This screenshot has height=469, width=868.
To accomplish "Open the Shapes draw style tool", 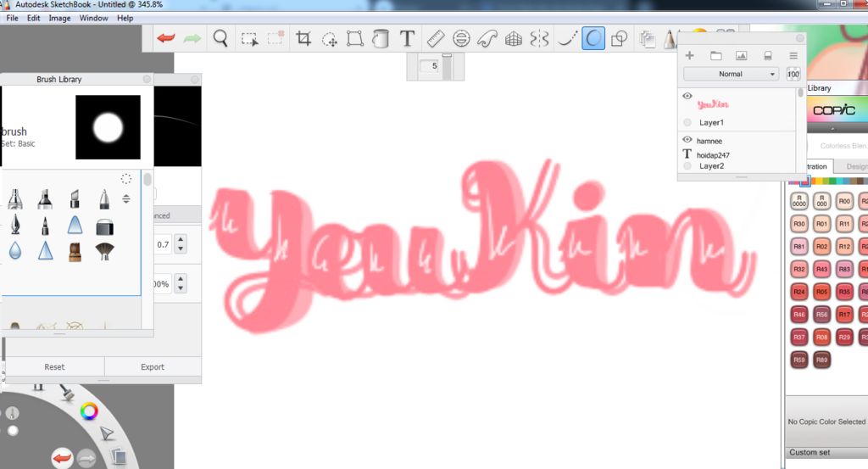I will 619,39.
